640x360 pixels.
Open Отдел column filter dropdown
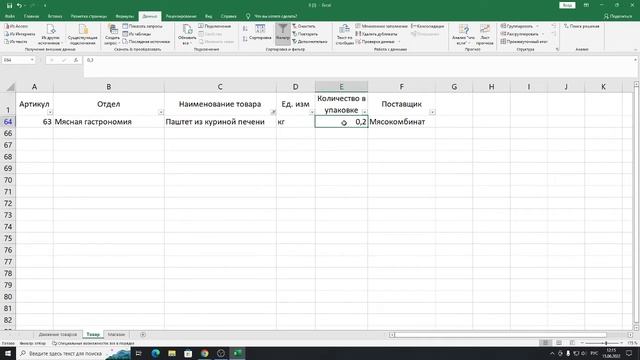161,112
